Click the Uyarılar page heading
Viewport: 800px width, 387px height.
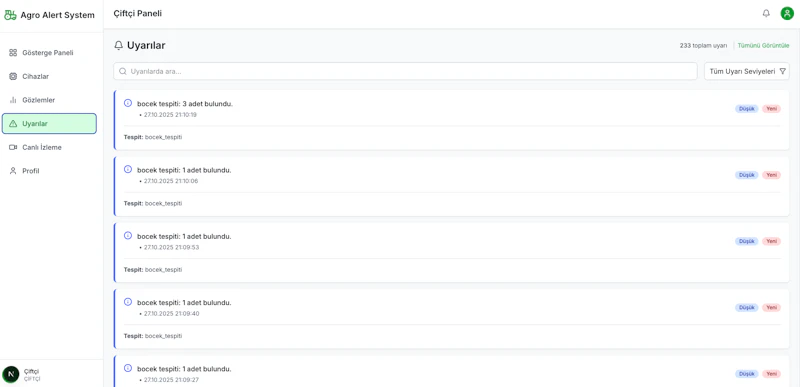tap(146, 45)
